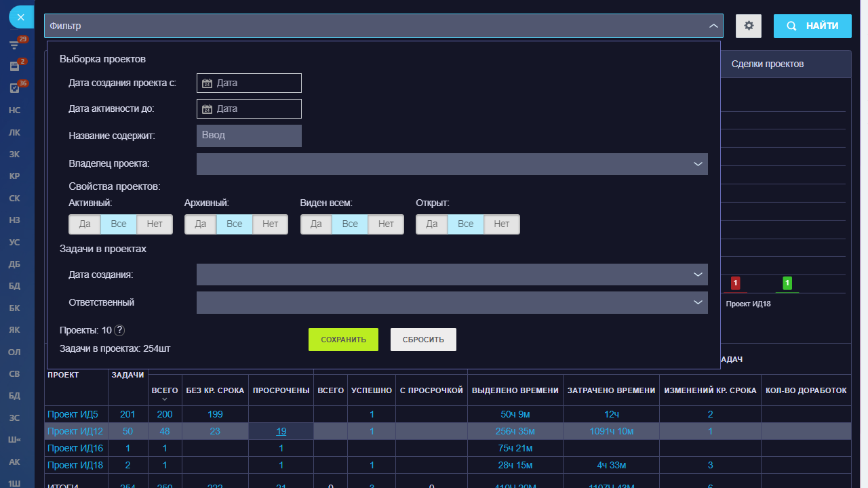Viewport: 868px width, 488px height.
Task: Click calendar icon in activity date field
Action: 208,109
